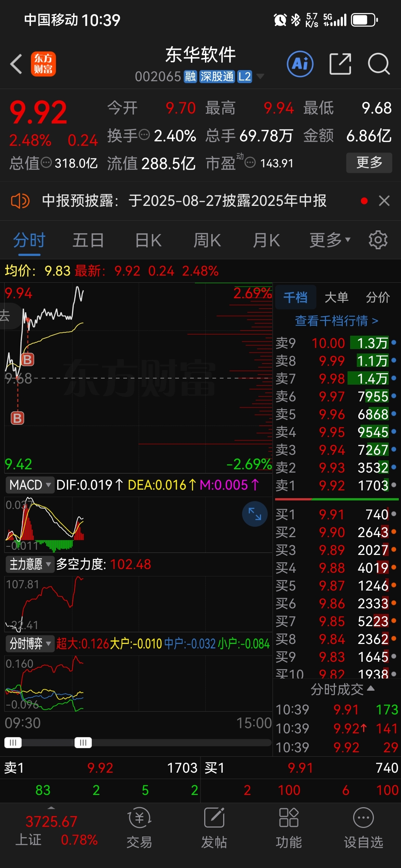Tap the orange dot beside 买2
This screenshot has width=401, height=868.
(394, 532)
